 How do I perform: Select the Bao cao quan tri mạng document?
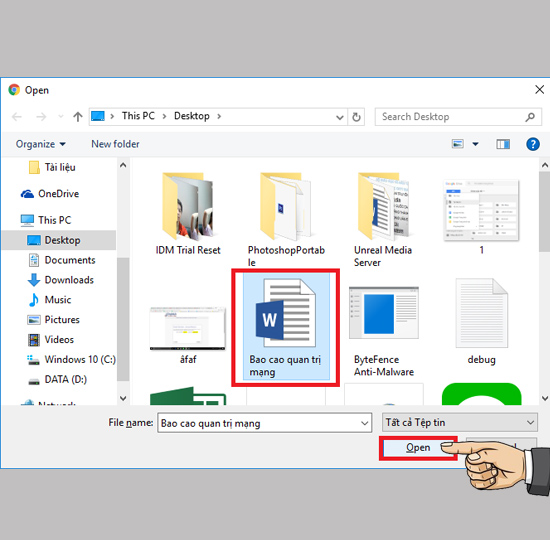click(286, 327)
